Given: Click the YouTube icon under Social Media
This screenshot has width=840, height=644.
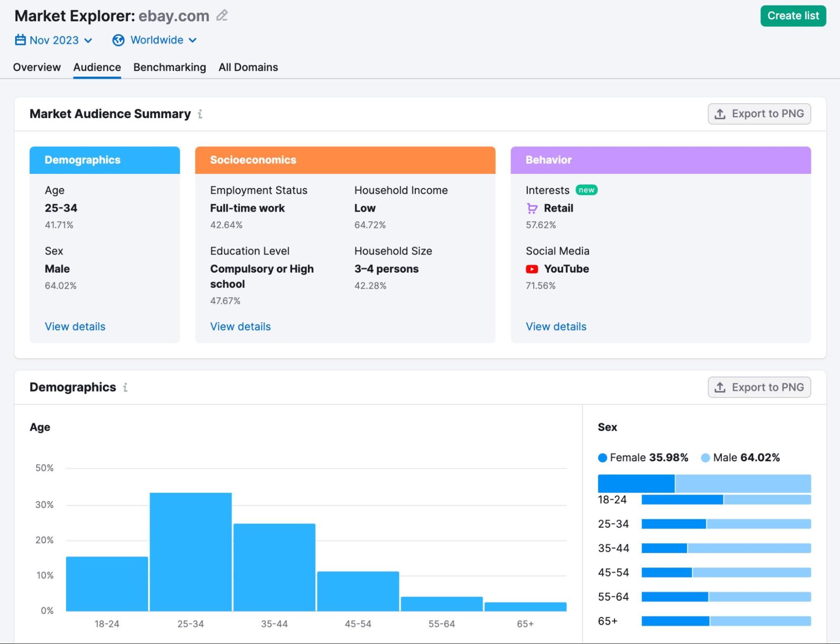Looking at the screenshot, I should click(532, 269).
